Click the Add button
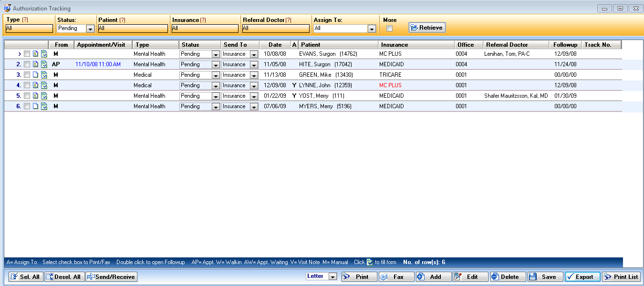Image resolution: width=644 pixels, height=286 pixels. (x=434, y=276)
